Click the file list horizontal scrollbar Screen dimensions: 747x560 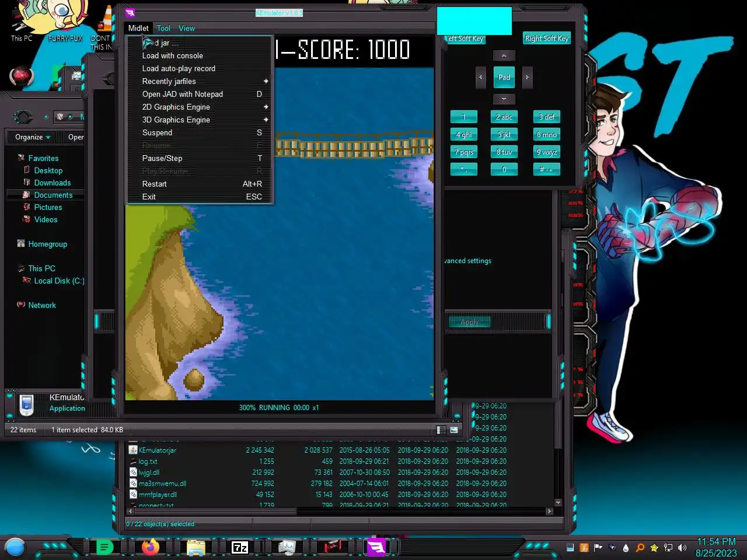pyautogui.click(x=340, y=511)
